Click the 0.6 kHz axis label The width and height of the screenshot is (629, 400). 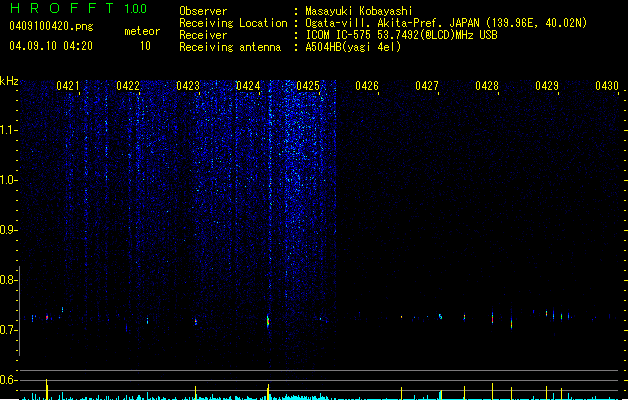tap(8, 380)
